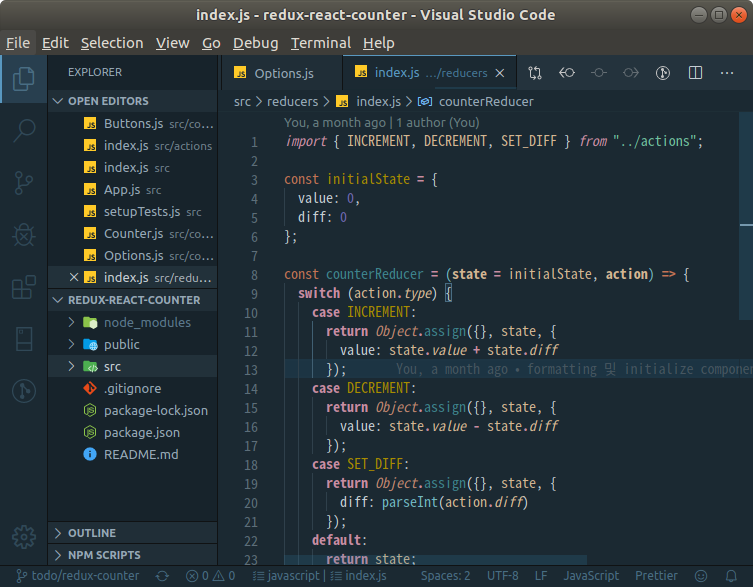753x587 pixels.
Task: Click the warnings count in status bar
Action: [x=224, y=576]
